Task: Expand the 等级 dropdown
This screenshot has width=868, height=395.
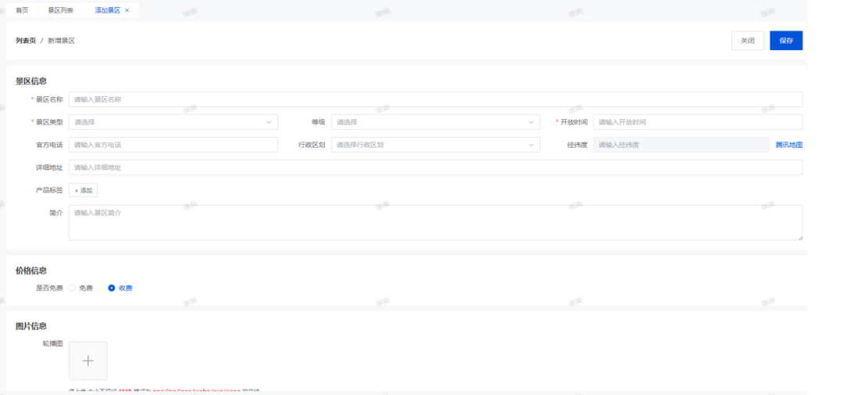Action: [x=435, y=122]
